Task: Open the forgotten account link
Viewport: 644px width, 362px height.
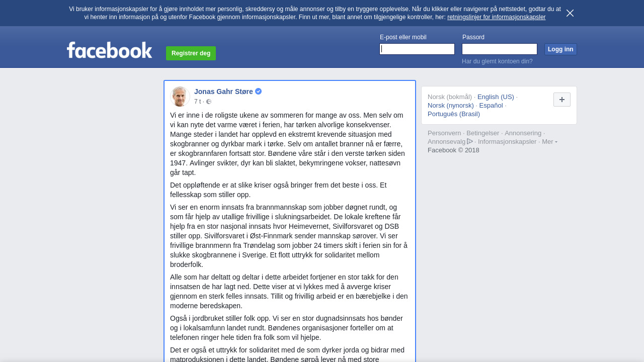Action: click(x=497, y=61)
